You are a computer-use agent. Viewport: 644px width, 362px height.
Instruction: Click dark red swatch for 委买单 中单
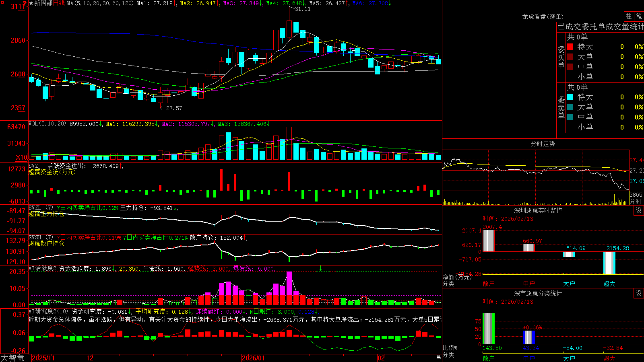(x=570, y=67)
